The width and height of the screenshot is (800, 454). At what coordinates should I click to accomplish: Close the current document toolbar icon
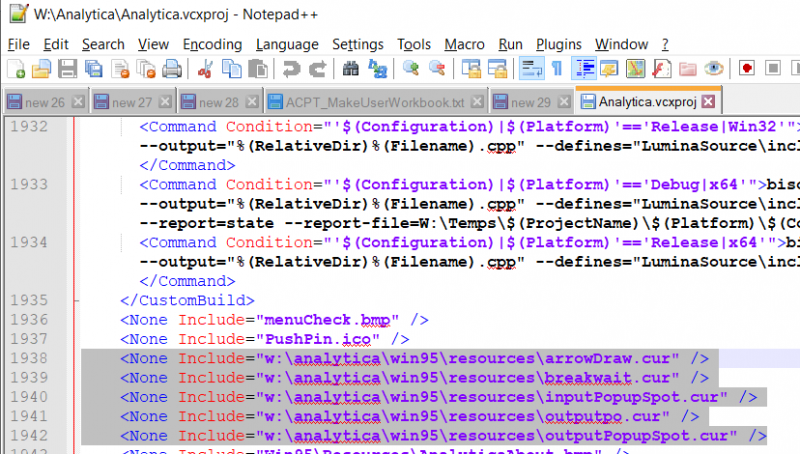[120, 69]
